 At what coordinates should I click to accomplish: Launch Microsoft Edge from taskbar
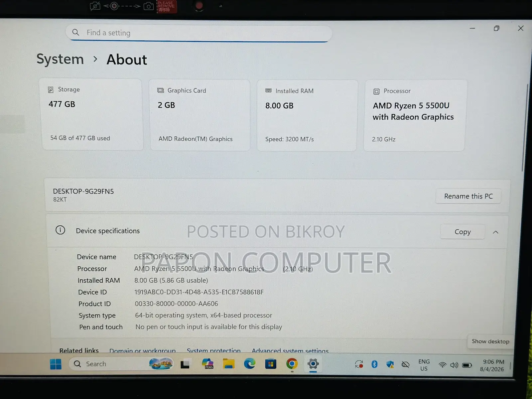tap(249, 364)
